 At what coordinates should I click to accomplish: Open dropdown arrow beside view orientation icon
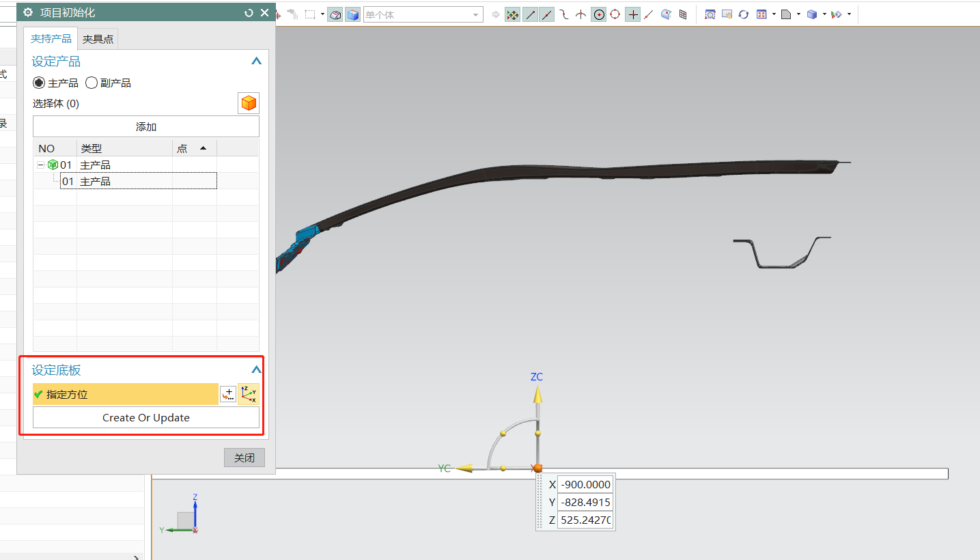(x=774, y=14)
